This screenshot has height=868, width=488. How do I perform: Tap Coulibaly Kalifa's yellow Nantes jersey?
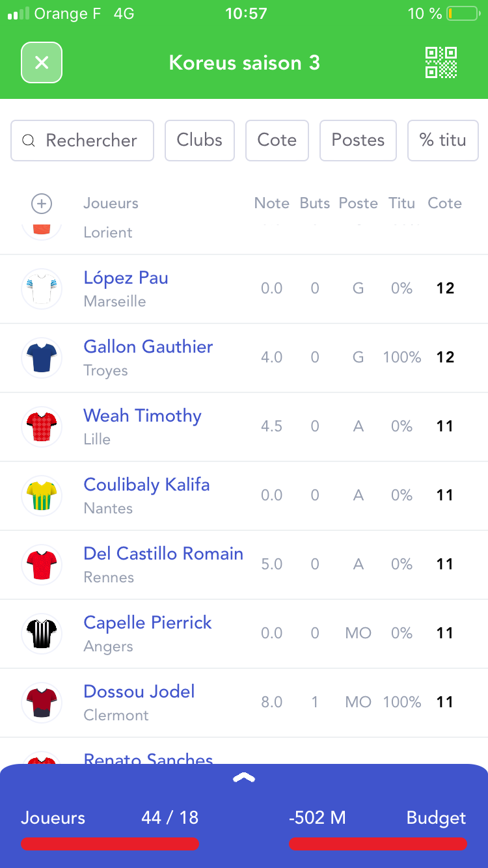[42, 495]
